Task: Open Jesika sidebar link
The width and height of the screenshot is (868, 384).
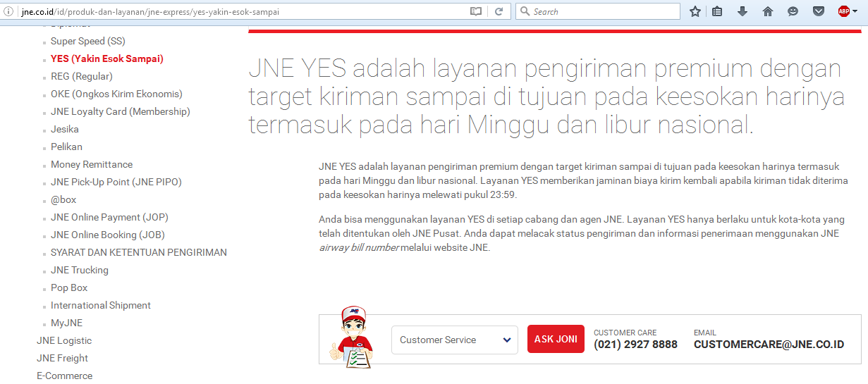Action: point(65,129)
